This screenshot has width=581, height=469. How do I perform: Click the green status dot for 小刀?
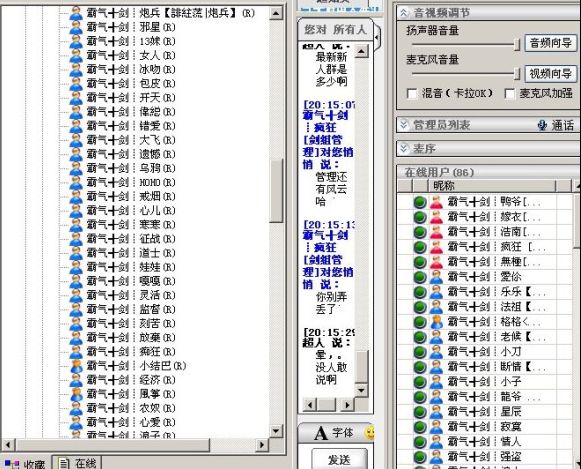pos(420,352)
